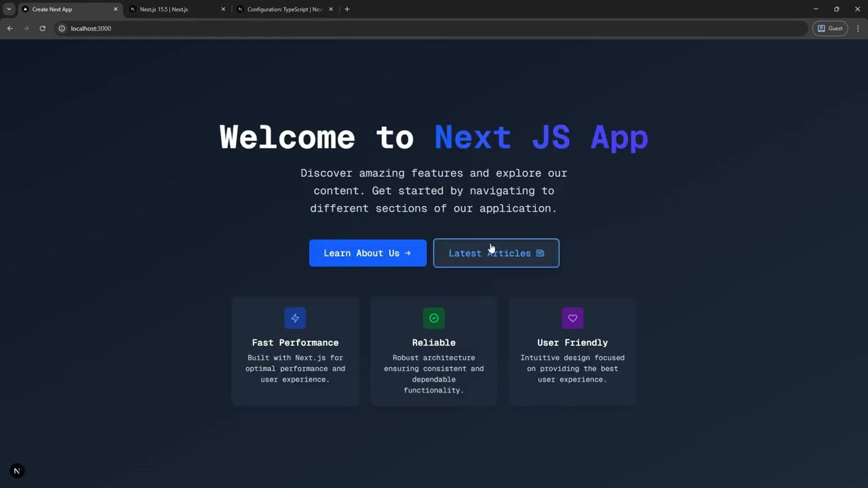Screen dimensions: 868x488
Task: Click the Welcome to Next JS App heading
Action: pyautogui.click(x=434, y=138)
